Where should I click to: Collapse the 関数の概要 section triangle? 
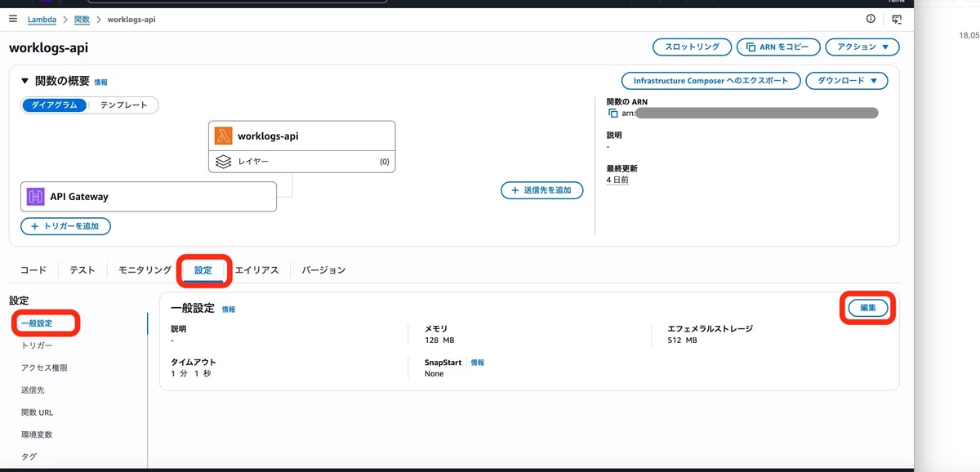(x=24, y=81)
